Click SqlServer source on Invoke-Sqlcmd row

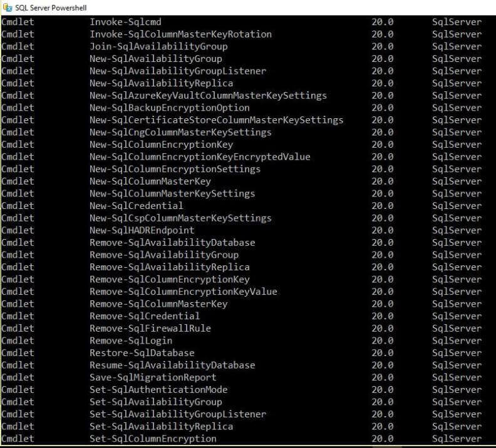click(457, 22)
